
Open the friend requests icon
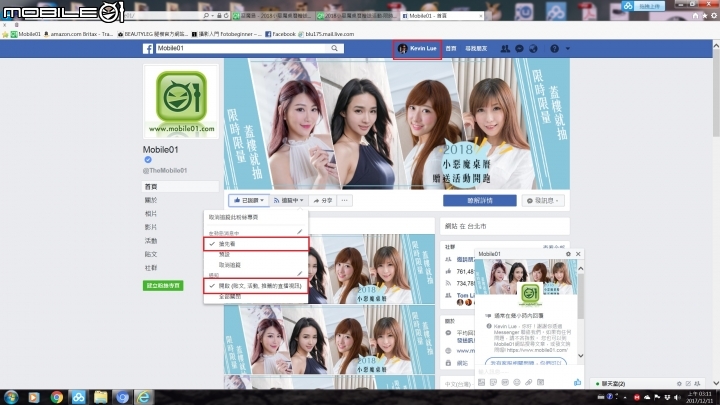[x=505, y=48]
